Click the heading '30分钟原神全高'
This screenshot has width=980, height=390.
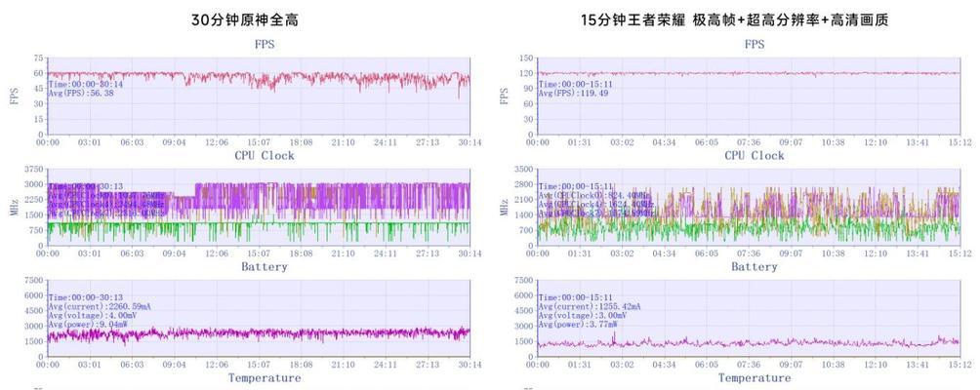245,20
